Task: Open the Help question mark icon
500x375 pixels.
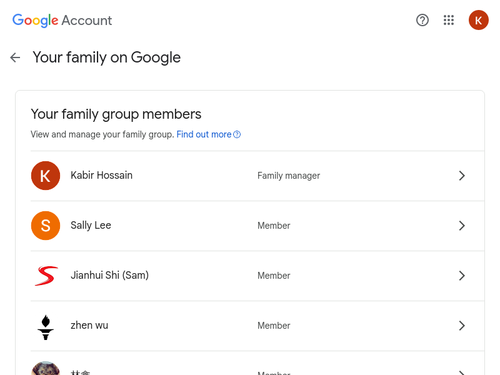Action: coord(422,20)
